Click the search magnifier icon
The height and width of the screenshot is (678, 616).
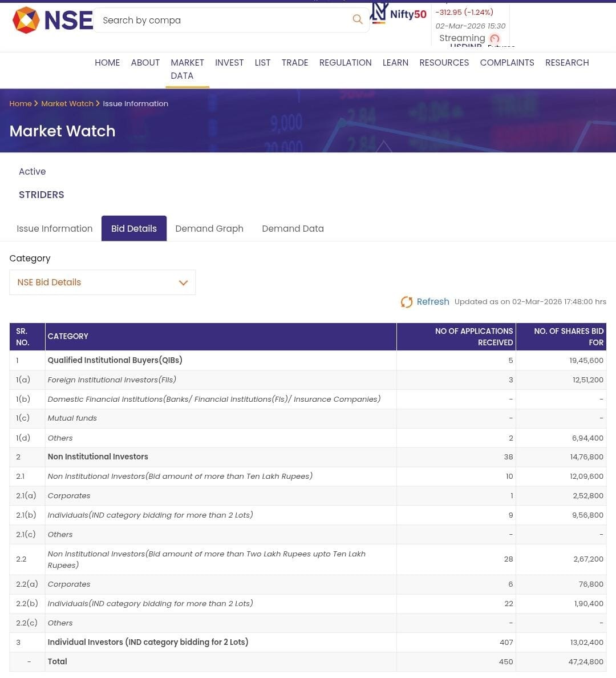357,19
